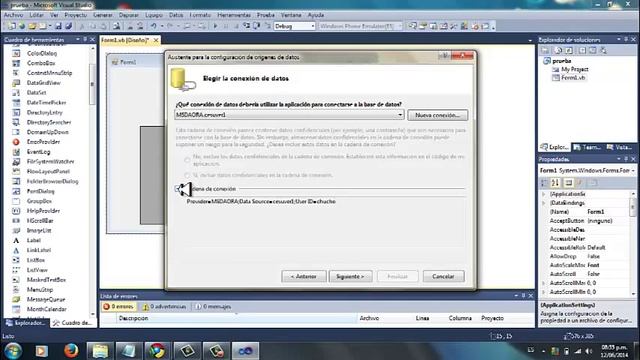Viewport: 640px width, 360px height.
Task: Select the ErrorProvider red icon in toolbox
Action: tap(16, 142)
